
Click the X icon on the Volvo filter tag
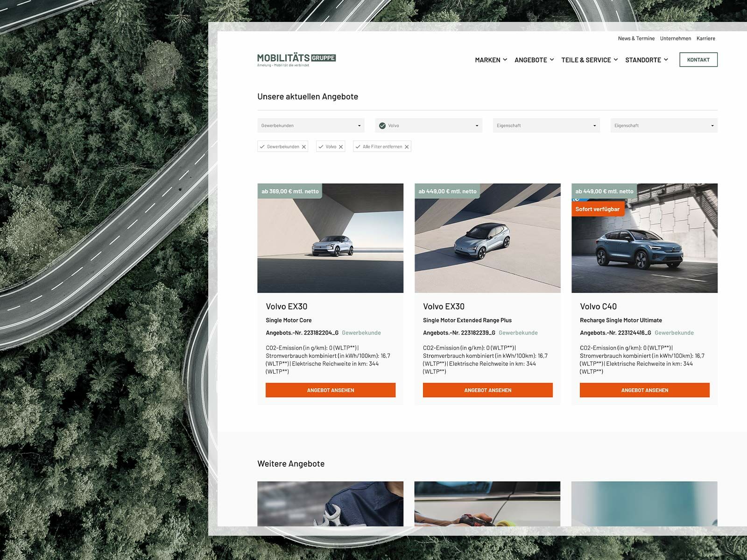(x=340, y=146)
